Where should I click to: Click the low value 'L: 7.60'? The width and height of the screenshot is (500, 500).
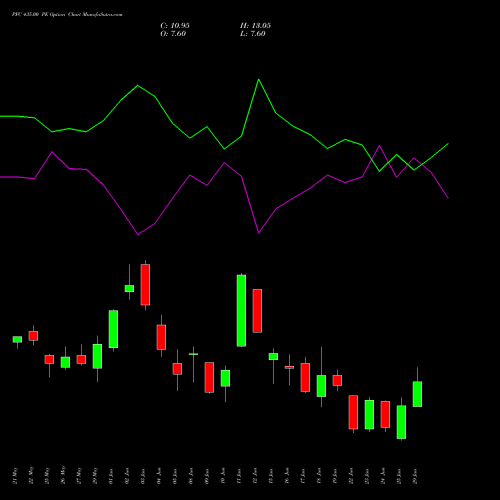click(253, 34)
